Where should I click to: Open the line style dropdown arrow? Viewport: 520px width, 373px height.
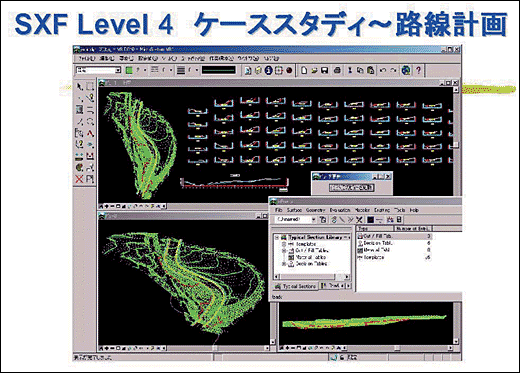coord(171,70)
